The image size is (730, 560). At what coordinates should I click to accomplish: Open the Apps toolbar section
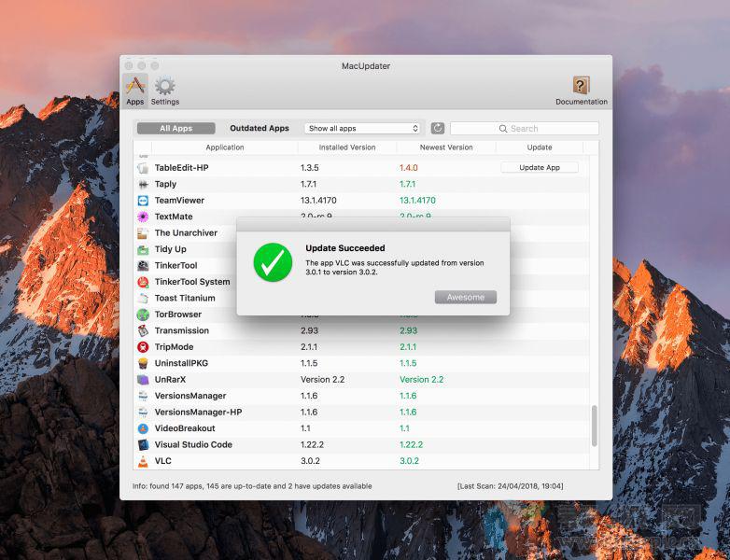tap(135, 91)
